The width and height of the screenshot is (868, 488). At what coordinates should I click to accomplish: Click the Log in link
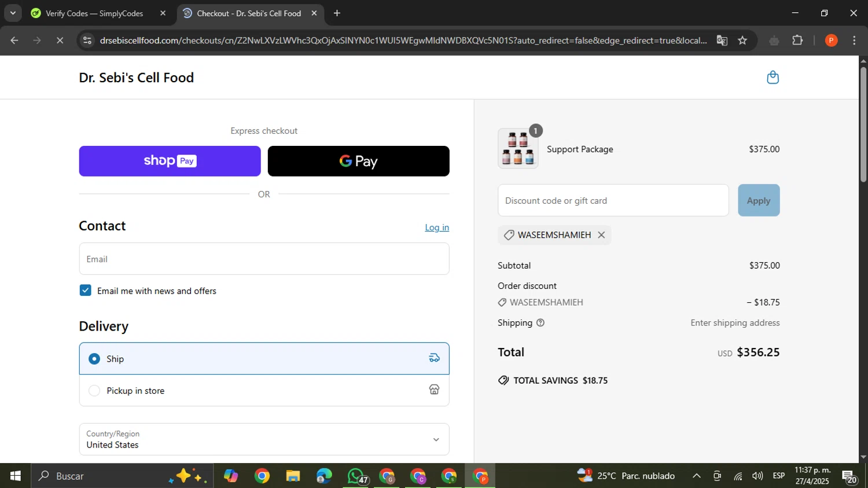[437, 228]
